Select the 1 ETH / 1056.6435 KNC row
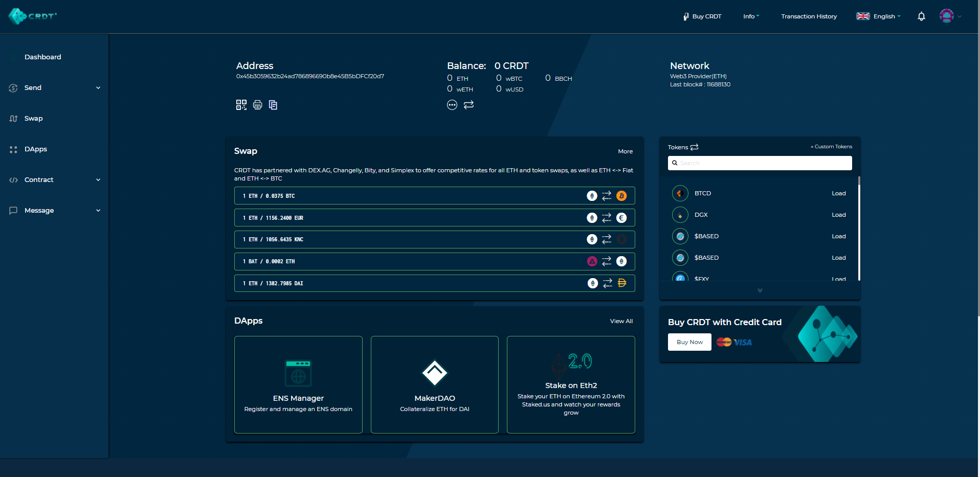Screen dimensions: 980x477 click(435, 239)
